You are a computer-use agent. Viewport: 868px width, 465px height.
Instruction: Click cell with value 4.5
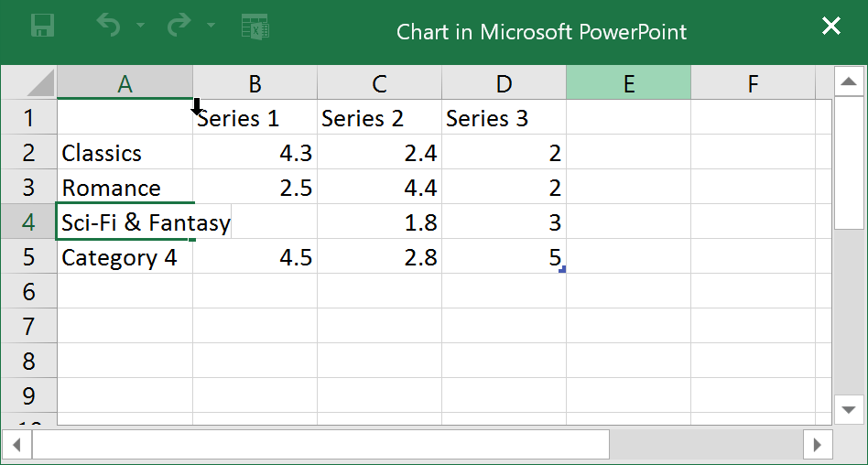pos(255,256)
